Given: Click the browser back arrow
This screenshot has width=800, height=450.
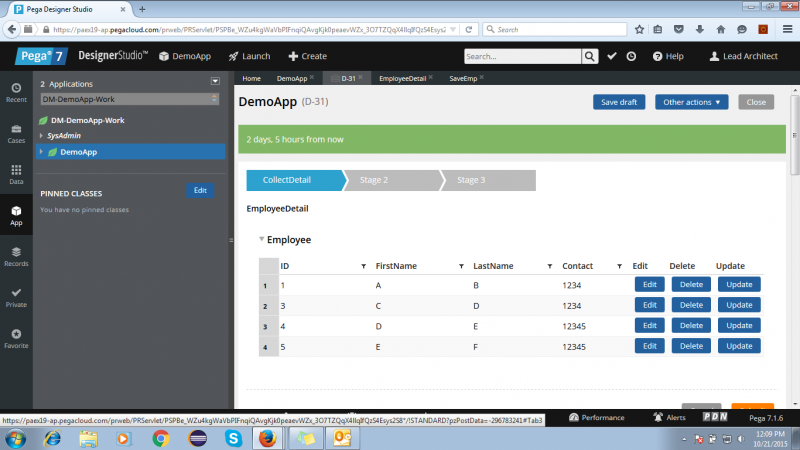Looking at the screenshot, I should pos(12,30).
